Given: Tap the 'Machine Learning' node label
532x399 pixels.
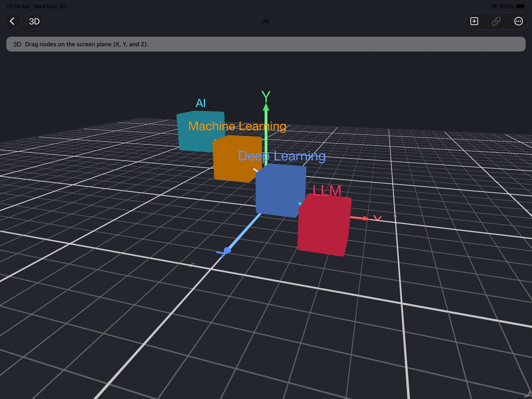Looking at the screenshot, I should (x=237, y=126).
